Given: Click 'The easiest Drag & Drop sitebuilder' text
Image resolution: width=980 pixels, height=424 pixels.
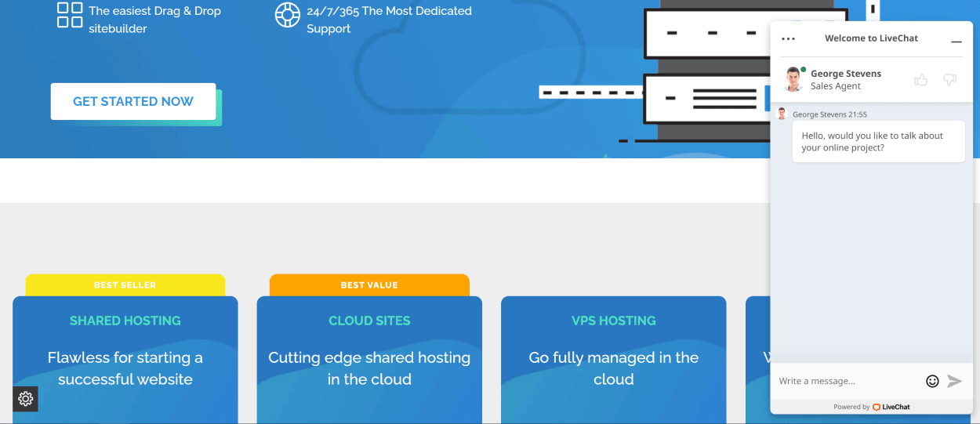Looking at the screenshot, I should [154, 20].
